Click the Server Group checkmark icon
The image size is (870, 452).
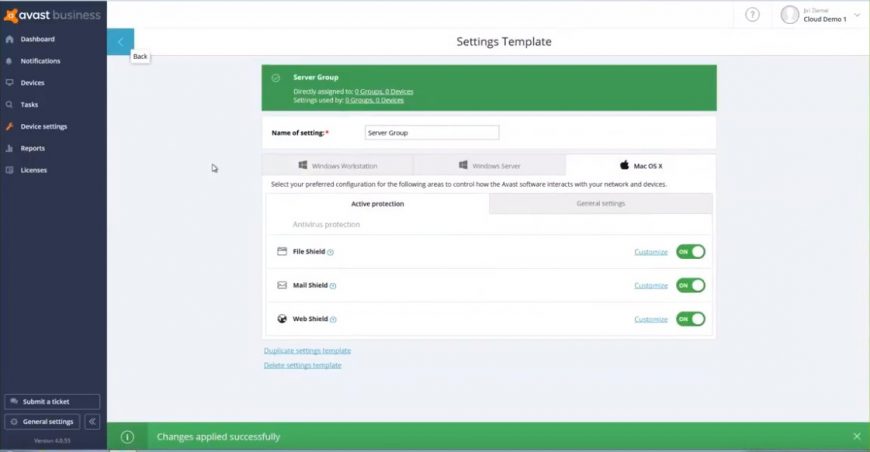tap(276, 78)
